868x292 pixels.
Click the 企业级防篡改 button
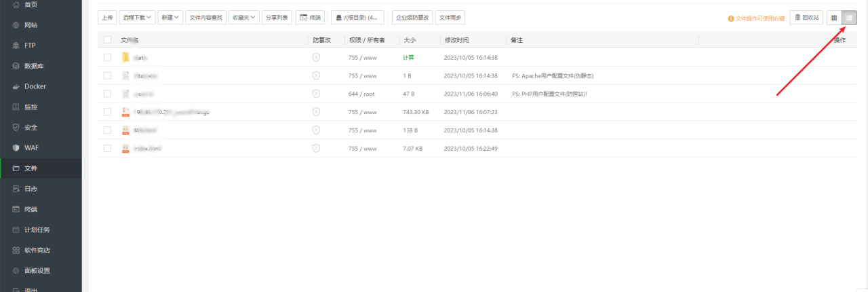(412, 18)
